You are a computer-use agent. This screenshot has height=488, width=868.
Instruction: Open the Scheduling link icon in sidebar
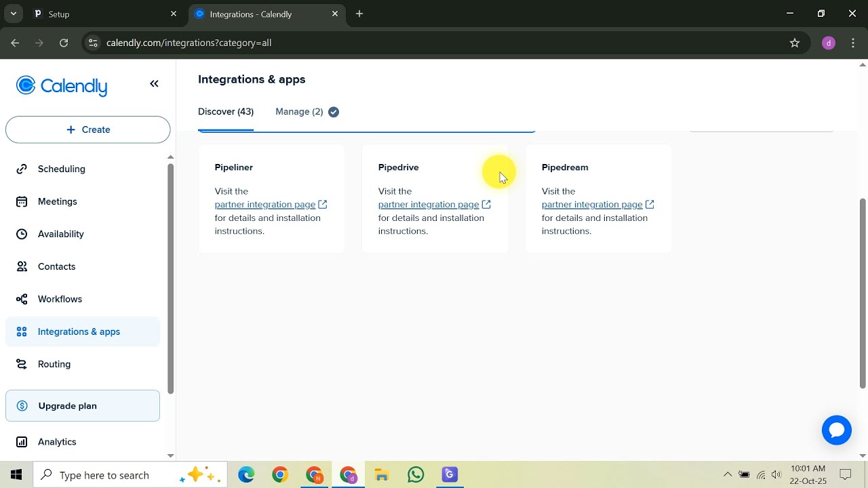coord(22,169)
